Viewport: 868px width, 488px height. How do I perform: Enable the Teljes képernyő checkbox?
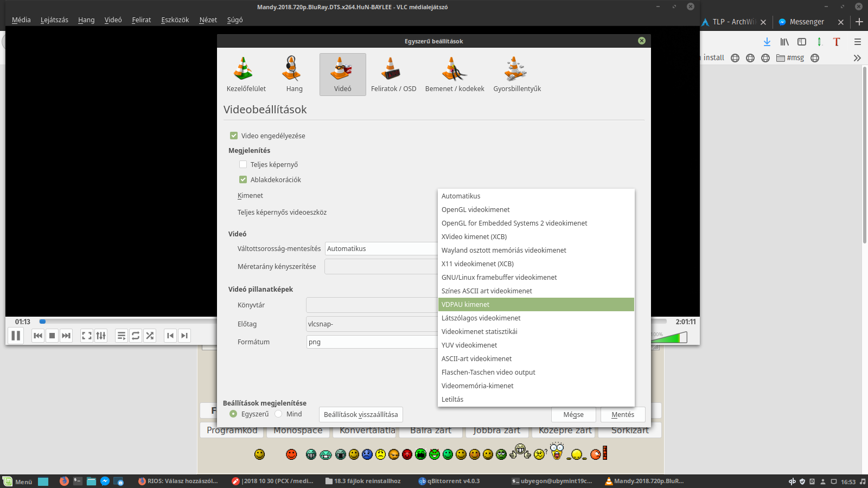click(243, 164)
